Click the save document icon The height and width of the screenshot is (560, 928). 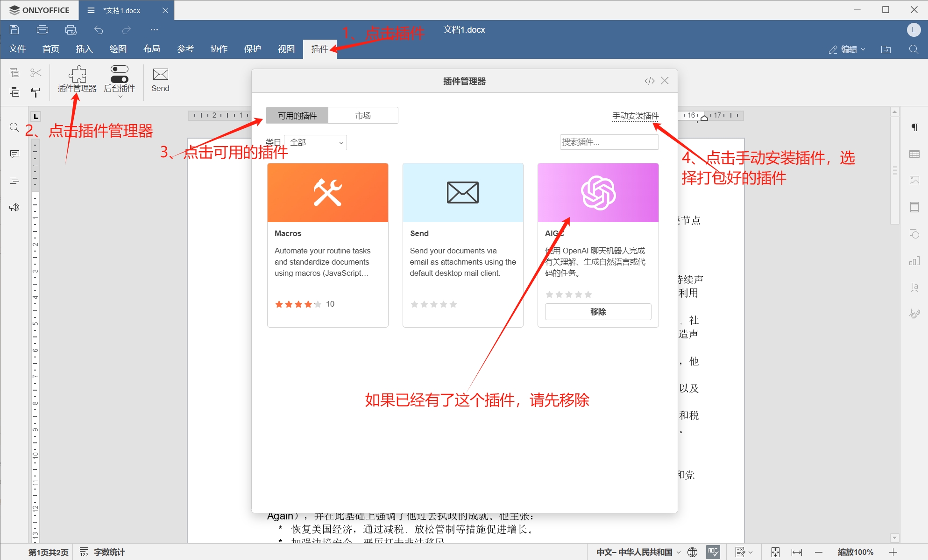[x=14, y=30]
